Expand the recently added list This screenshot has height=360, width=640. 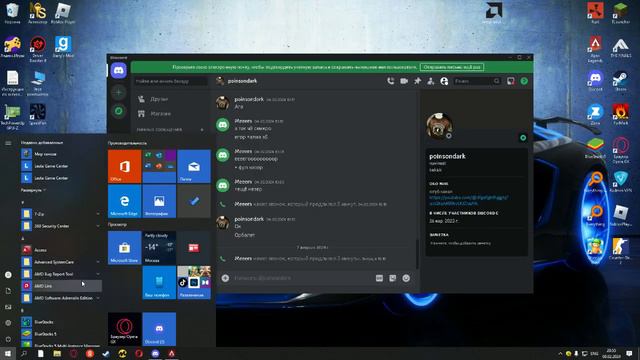[33, 190]
